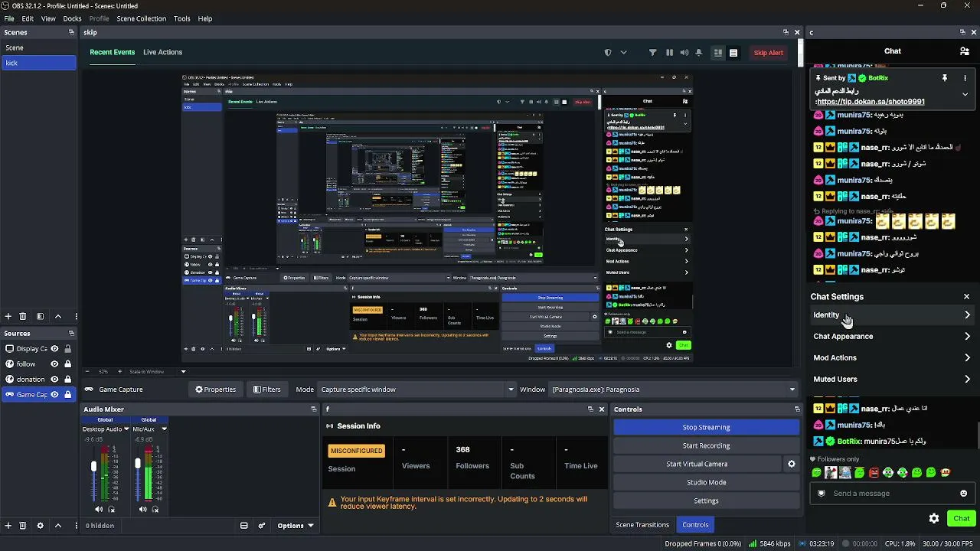Switch events to list layout view
Viewport: 980px width, 551px height.
pos(733,53)
